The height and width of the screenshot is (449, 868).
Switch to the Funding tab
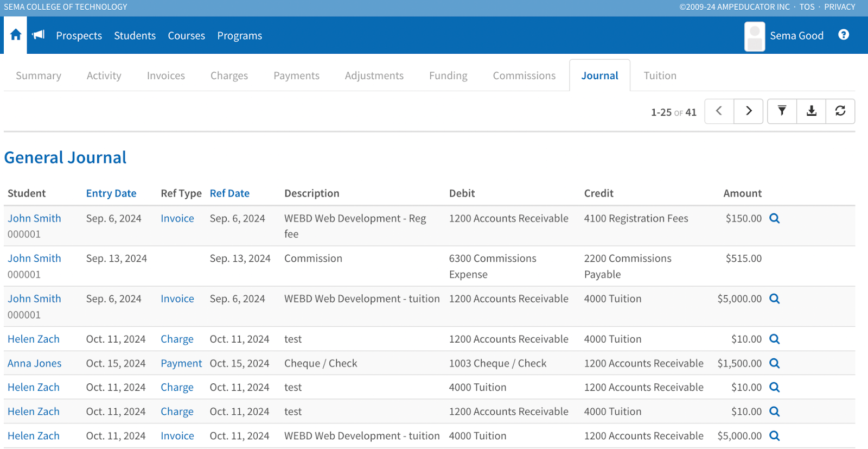(x=448, y=75)
